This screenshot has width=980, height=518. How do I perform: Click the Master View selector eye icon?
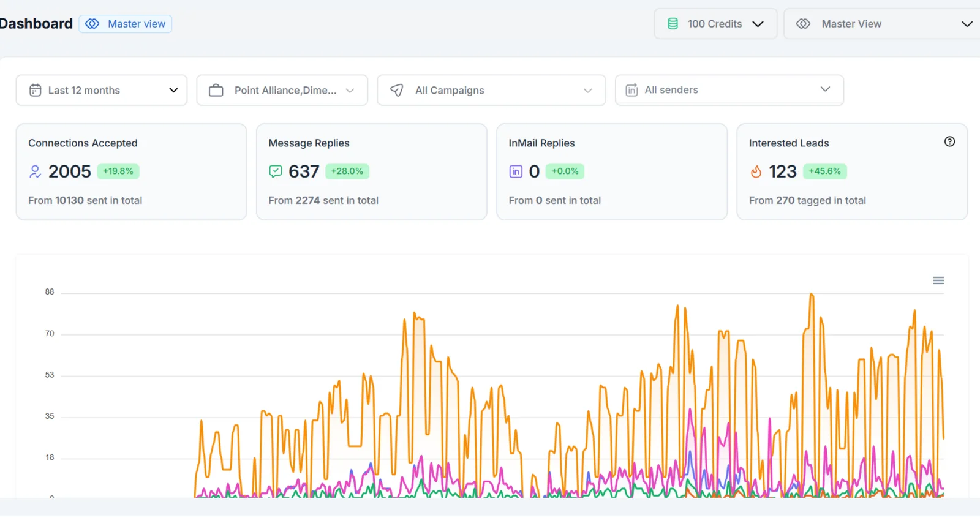pyautogui.click(x=803, y=24)
